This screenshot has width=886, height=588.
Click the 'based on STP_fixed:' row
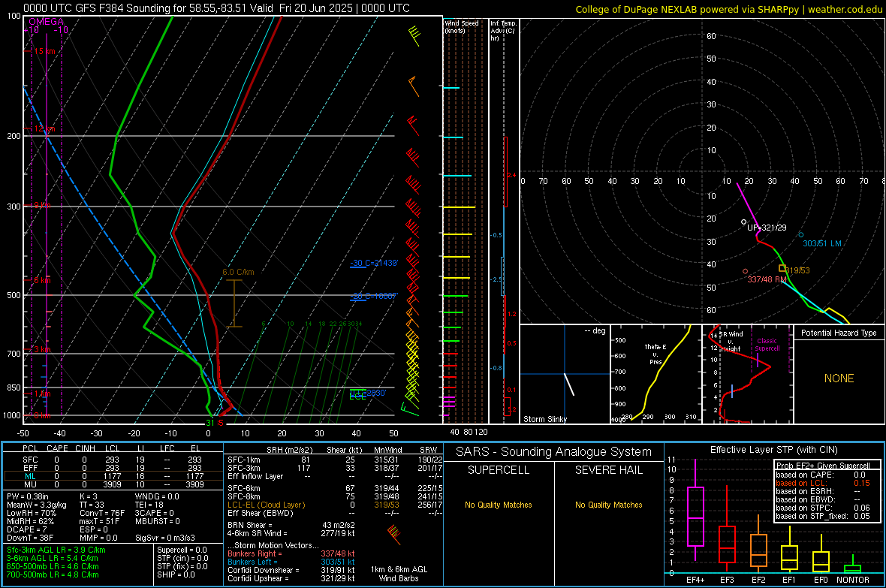pyautogui.click(x=823, y=516)
